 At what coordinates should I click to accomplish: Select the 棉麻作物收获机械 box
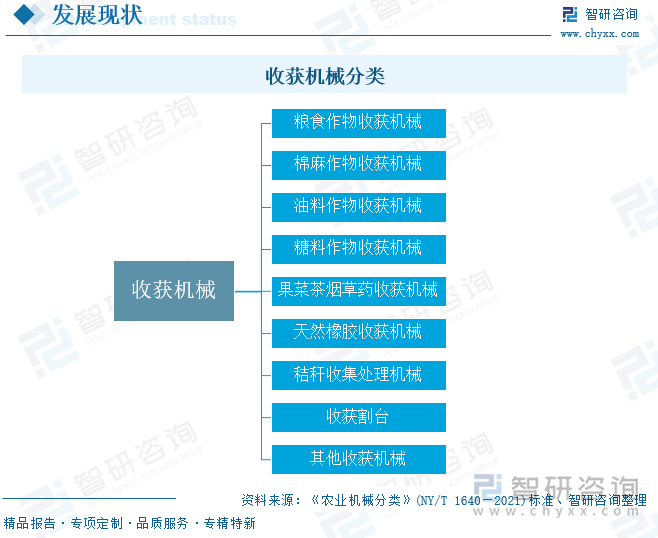pyautogui.click(x=358, y=165)
